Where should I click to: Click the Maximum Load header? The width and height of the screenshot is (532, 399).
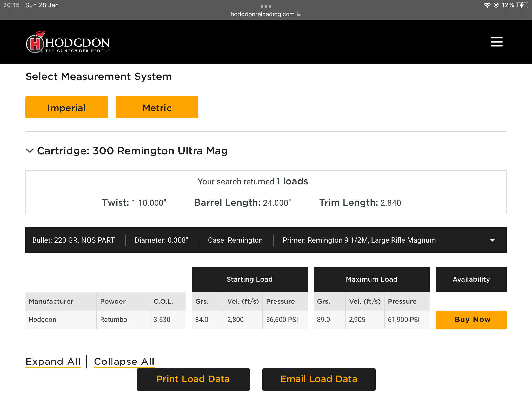coord(372,279)
